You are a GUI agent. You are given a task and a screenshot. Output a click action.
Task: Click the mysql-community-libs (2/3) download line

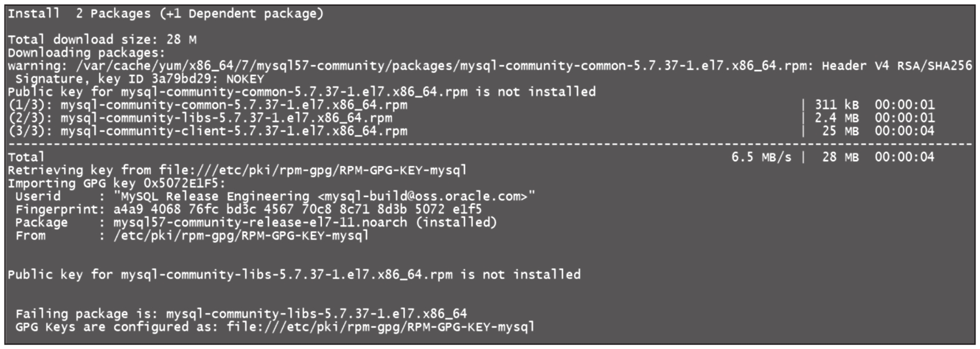(200, 118)
